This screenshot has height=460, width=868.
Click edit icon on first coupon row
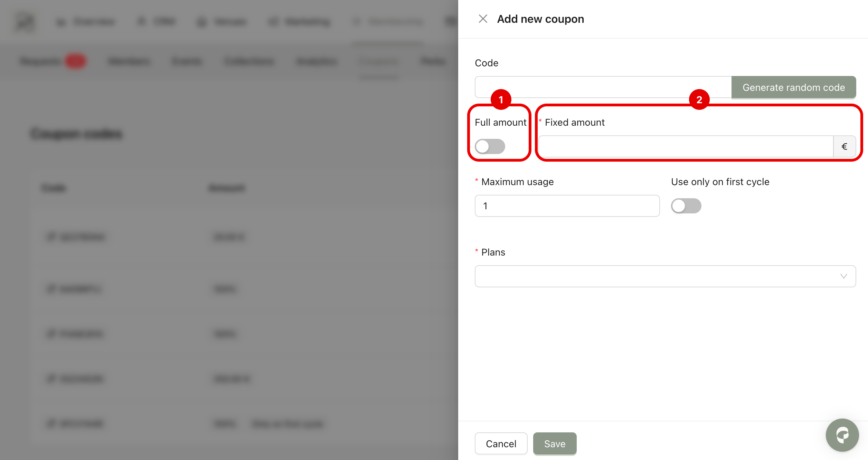click(51, 237)
